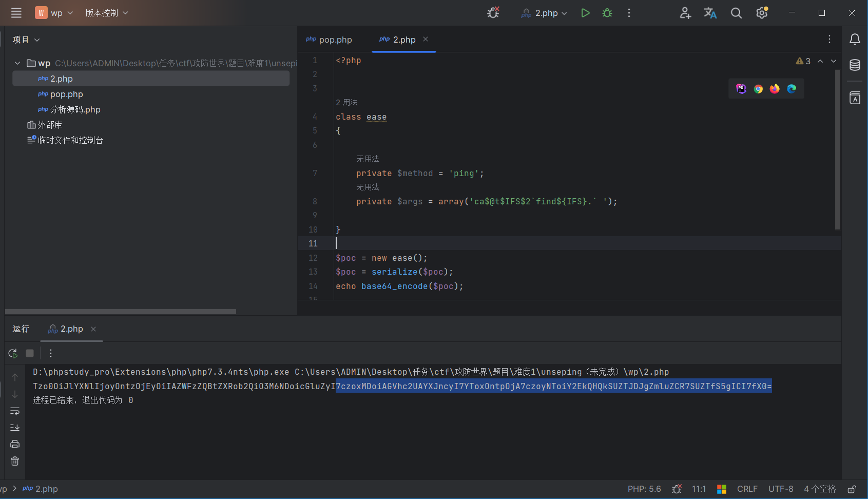Open more actions menu in top toolbar
868x499 pixels.
(629, 13)
